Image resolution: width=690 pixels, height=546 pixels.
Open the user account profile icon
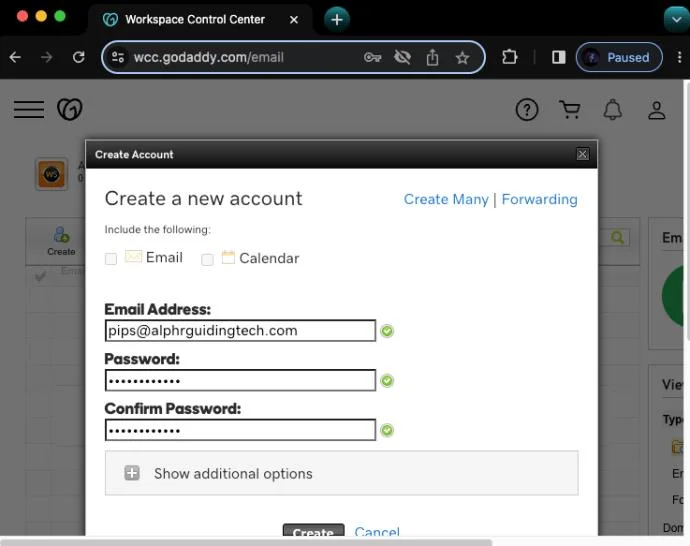point(656,110)
